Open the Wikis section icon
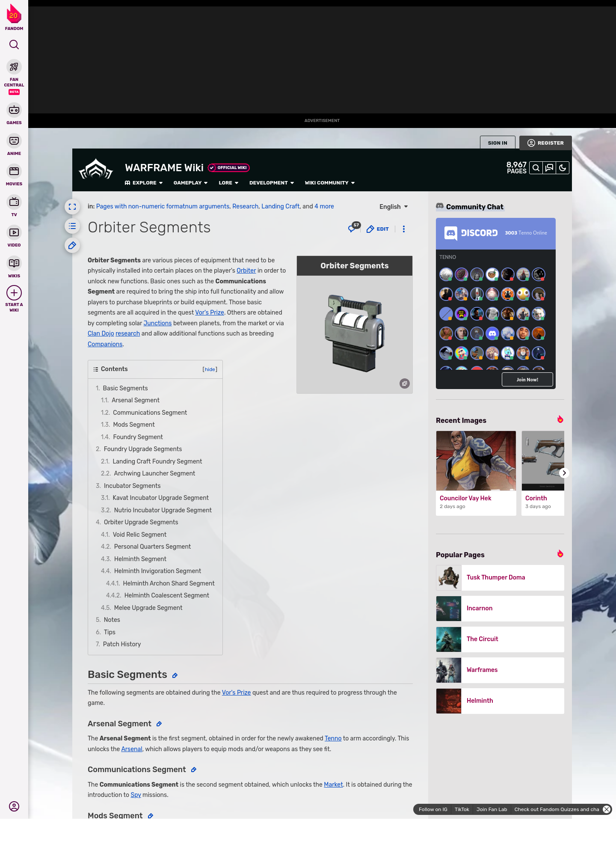The image size is (616, 856). pos(14,263)
